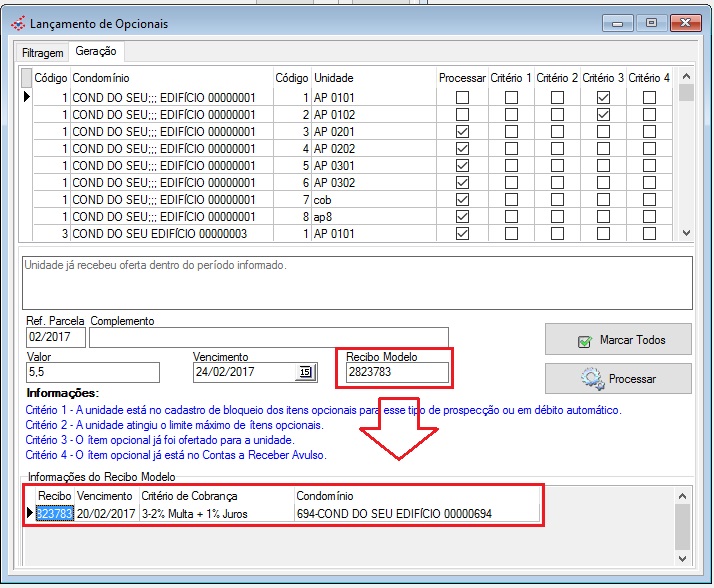This screenshot has height=588, width=714.
Task: Click the Complemento text field
Action: tap(268, 338)
